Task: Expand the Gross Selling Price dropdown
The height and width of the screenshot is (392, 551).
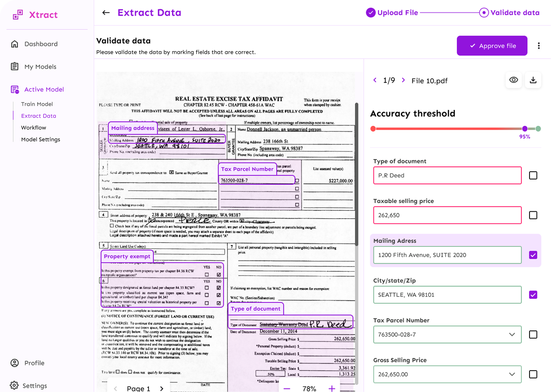Action: (x=512, y=374)
